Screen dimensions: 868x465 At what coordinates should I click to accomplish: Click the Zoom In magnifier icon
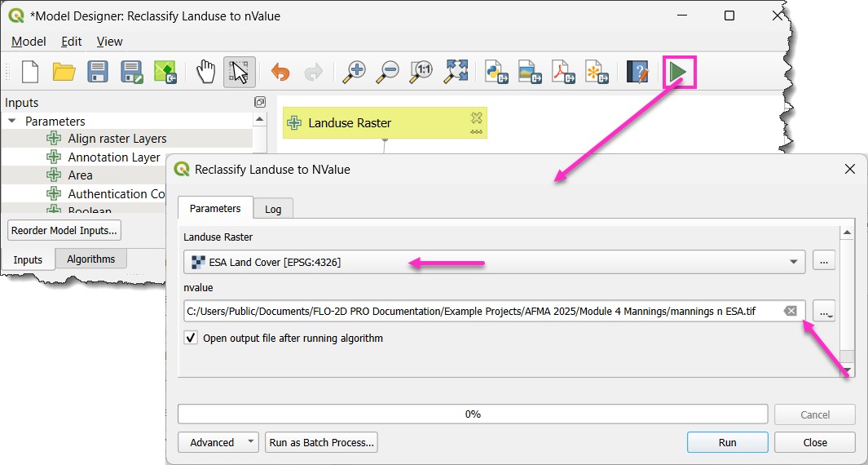(354, 72)
